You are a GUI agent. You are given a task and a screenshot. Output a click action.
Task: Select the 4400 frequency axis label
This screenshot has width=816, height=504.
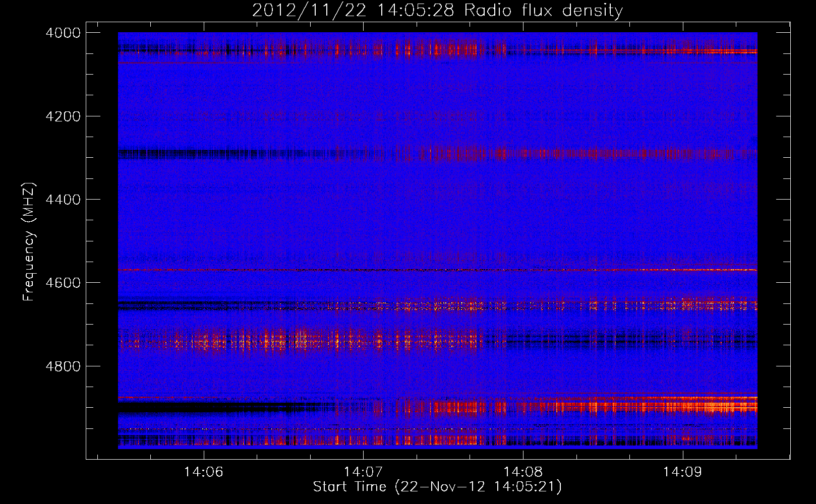coord(63,200)
